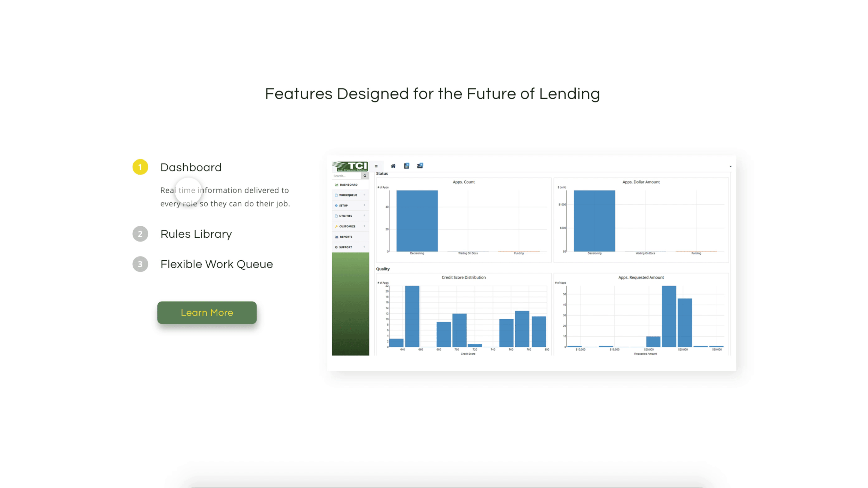Expand the Utilities section chevron

pyautogui.click(x=364, y=216)
